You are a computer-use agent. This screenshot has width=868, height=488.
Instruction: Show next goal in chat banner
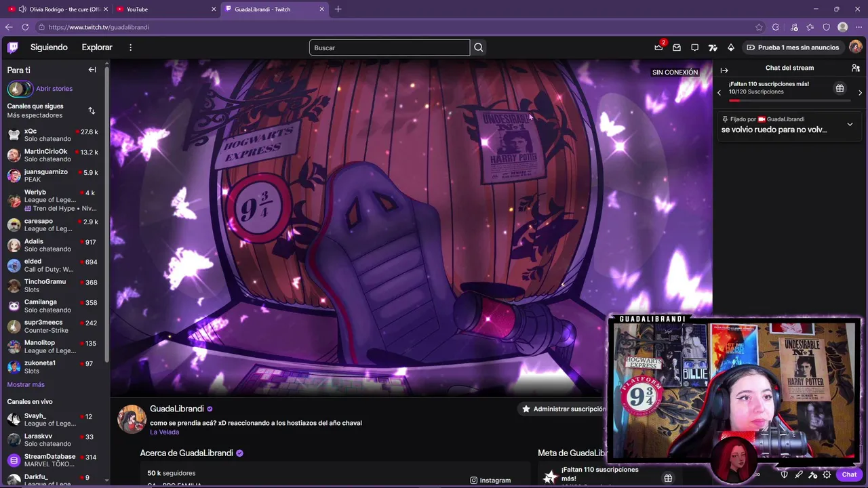[861, 93]
